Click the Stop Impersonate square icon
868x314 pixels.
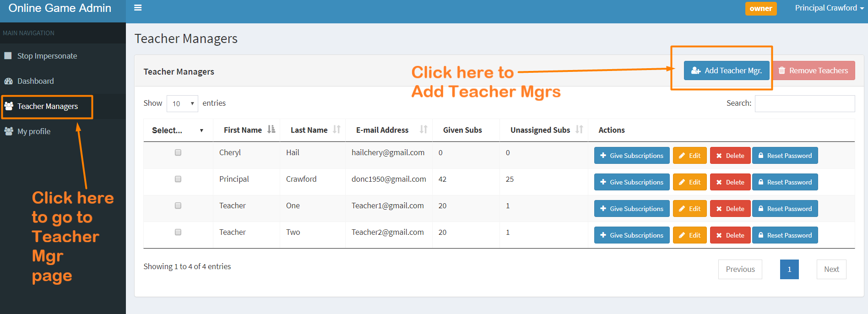click(8, 56)
